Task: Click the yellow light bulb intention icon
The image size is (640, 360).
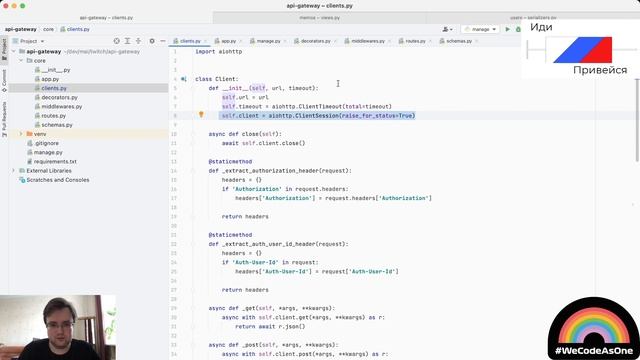Action: (201, 115)
